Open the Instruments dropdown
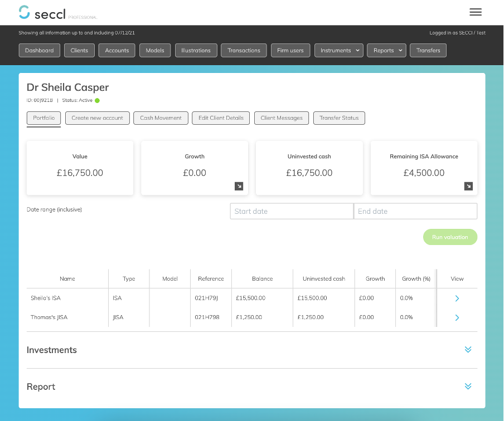 pos(338,50)
